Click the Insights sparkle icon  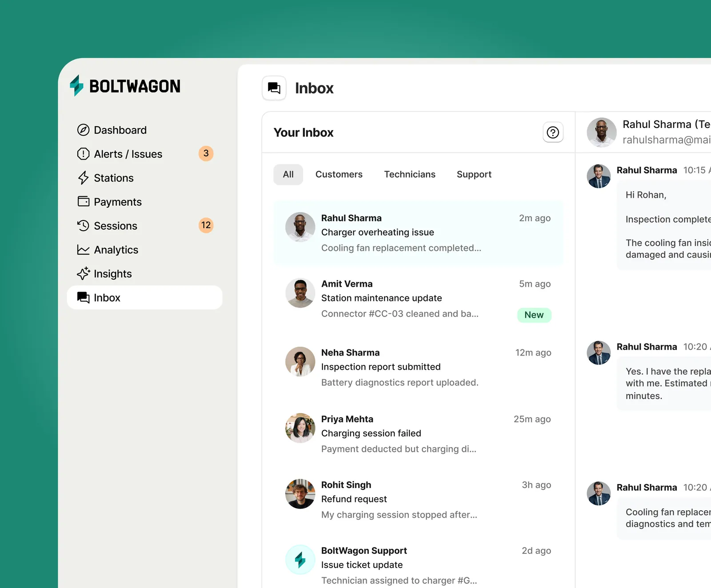(x=83, y=273)
